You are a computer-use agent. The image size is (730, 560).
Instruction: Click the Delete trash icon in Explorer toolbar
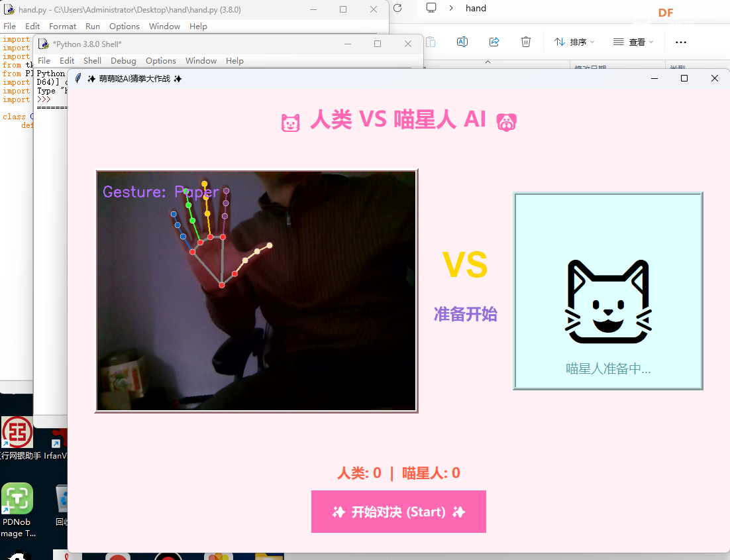click(525, 41)
